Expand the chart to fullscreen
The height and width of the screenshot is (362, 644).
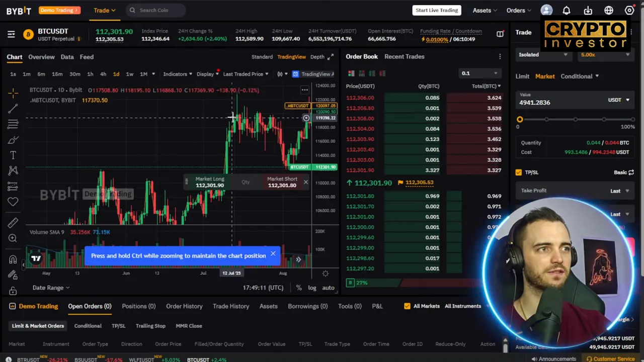331,57
